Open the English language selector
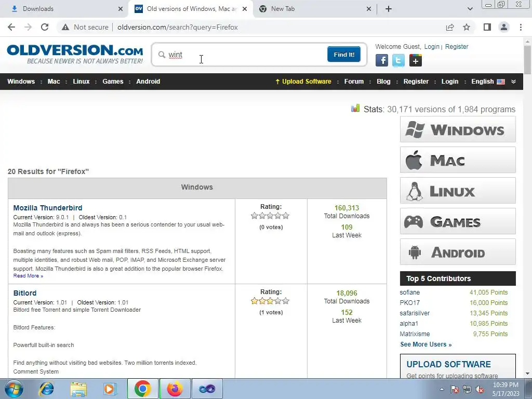Image resolution: width=532 pixels, height=399 pixels. (488, 82)
